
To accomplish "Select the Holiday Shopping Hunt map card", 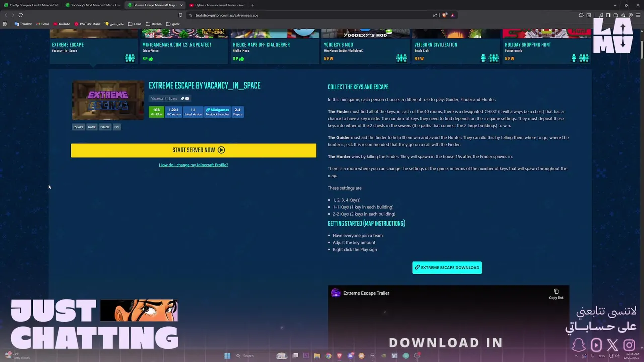I will click(x=546, y=46).
